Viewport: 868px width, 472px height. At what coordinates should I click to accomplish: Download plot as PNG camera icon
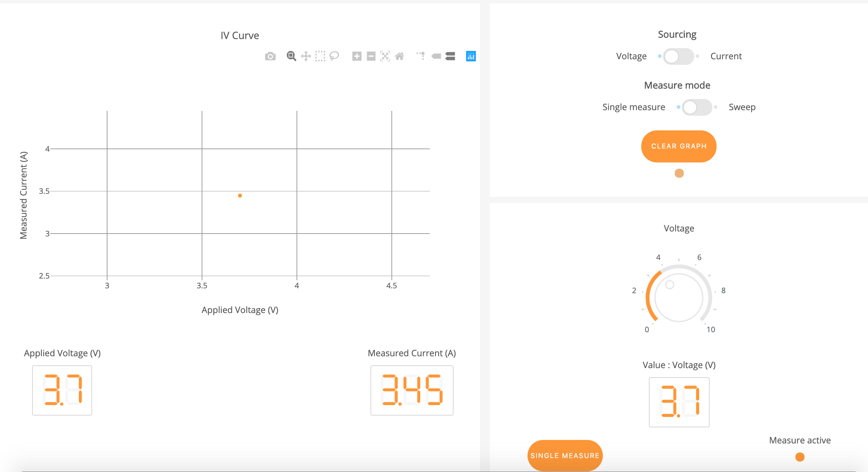click(270, 56)
